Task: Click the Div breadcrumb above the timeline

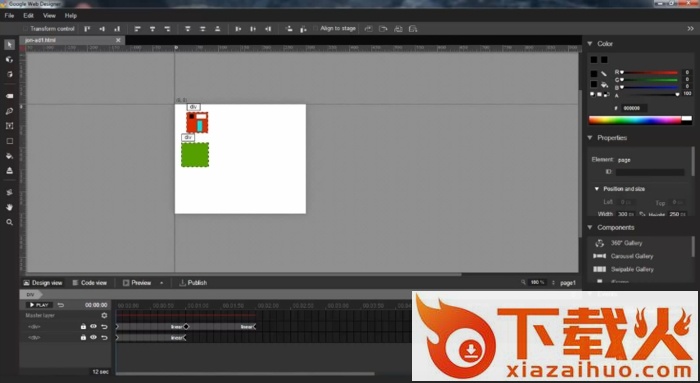Action: pos(30,295)
